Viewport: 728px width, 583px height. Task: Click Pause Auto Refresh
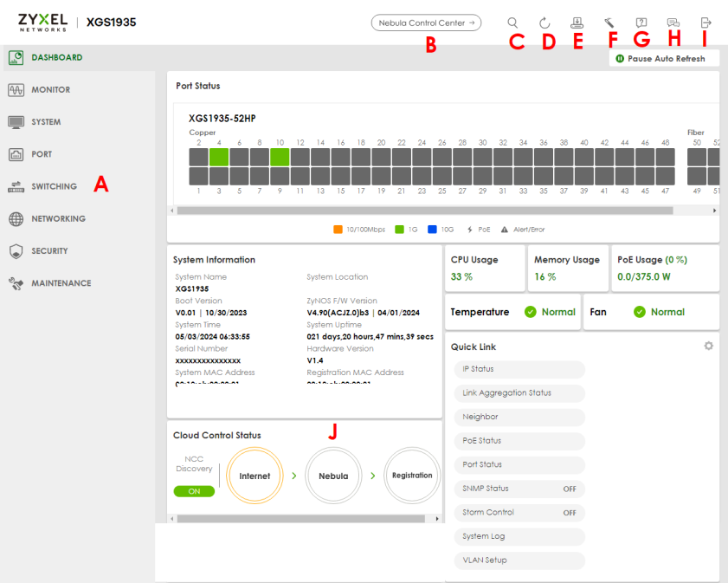665,59
